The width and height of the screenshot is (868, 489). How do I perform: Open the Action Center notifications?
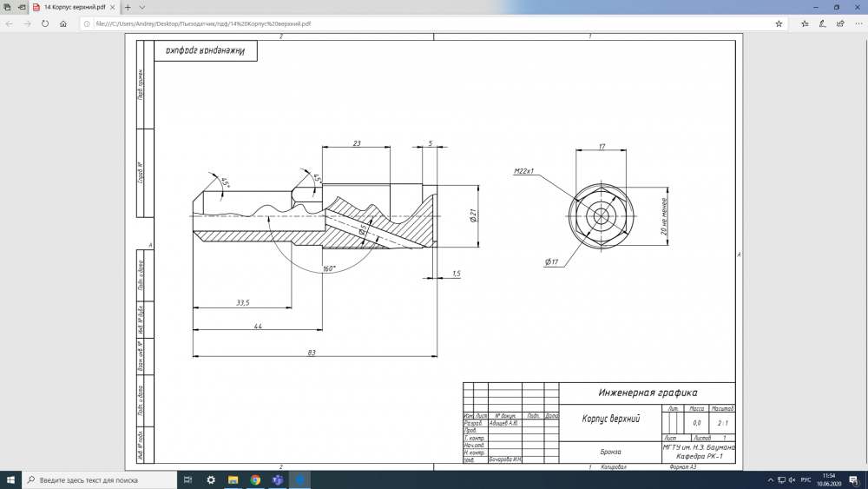(855, 480)
